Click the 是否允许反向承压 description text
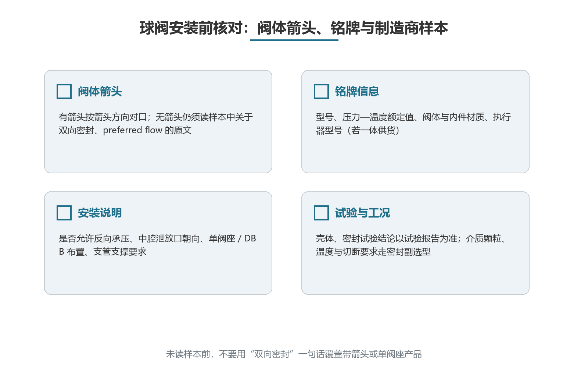Image resolution: width=588 pixels, height=368 pixels. click(157, 245)
